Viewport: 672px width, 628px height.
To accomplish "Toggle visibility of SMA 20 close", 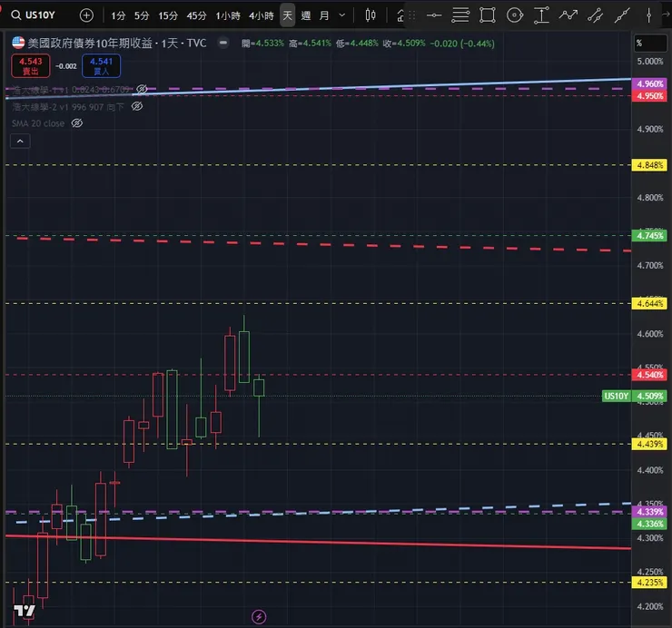I will pyautogui.click(x=76, y=123).
